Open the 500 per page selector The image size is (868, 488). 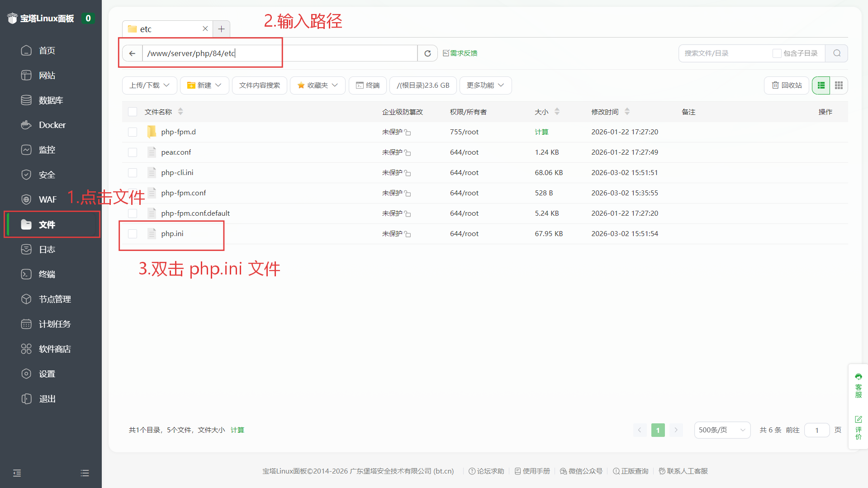click(x=722, y=430)
